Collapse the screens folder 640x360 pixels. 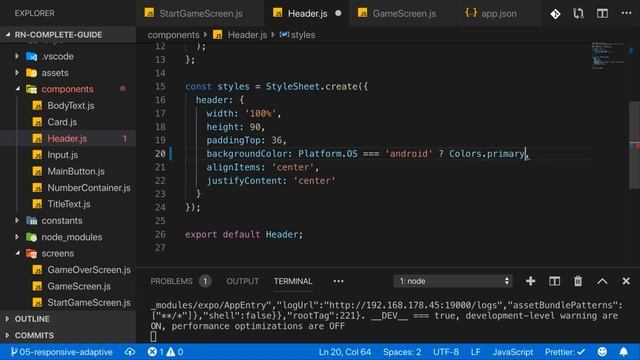pyautogui.click(x=17, y=253)
